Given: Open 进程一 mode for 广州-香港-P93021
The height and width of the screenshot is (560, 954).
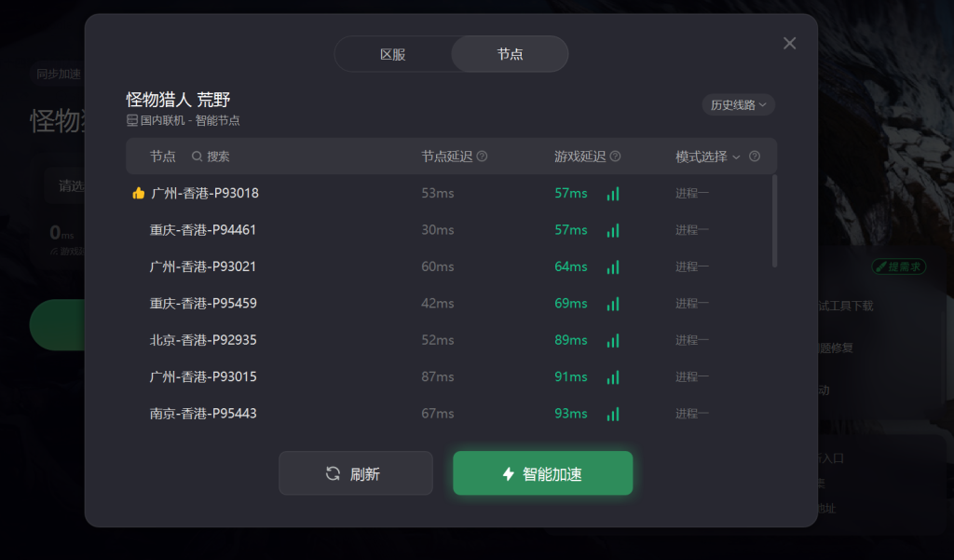Looking at the screenshot, I should (x=692, y=266).
